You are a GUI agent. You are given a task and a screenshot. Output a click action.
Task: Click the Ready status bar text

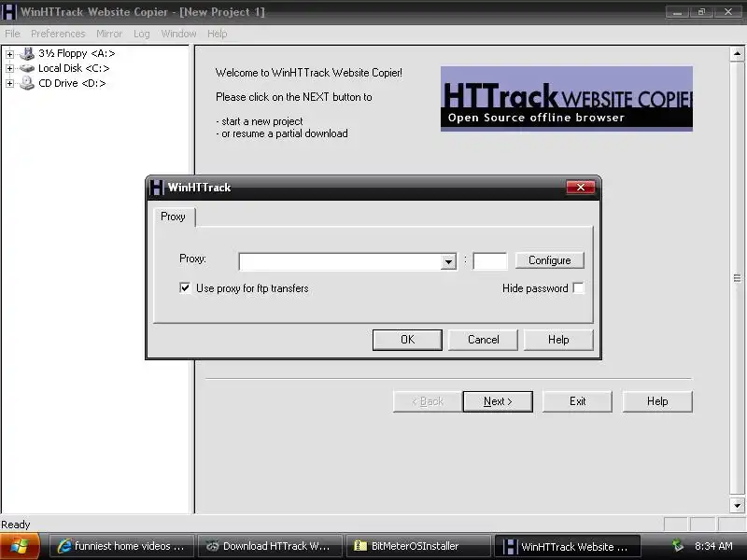(16, 525)
